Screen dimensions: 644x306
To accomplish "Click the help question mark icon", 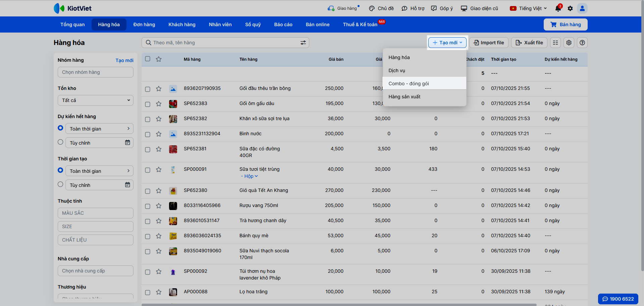I will click(x=582, y=43).
